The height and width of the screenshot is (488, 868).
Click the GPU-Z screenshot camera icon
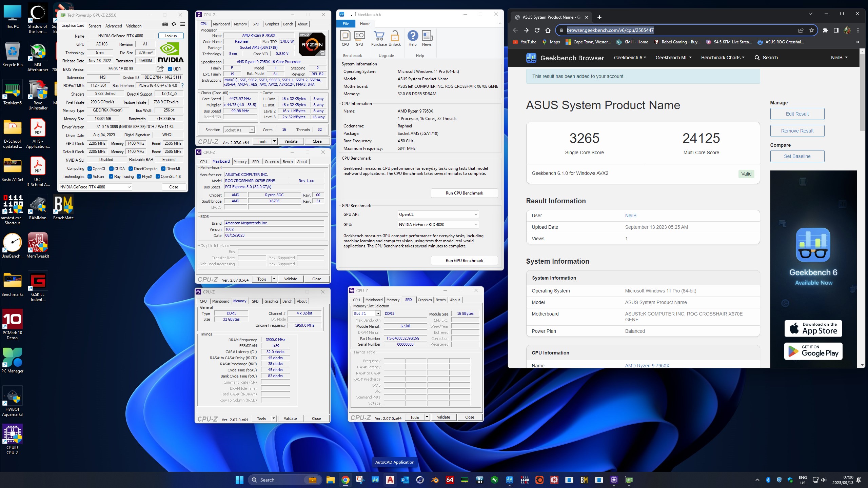pyautogui.click(x=165, y=24)
